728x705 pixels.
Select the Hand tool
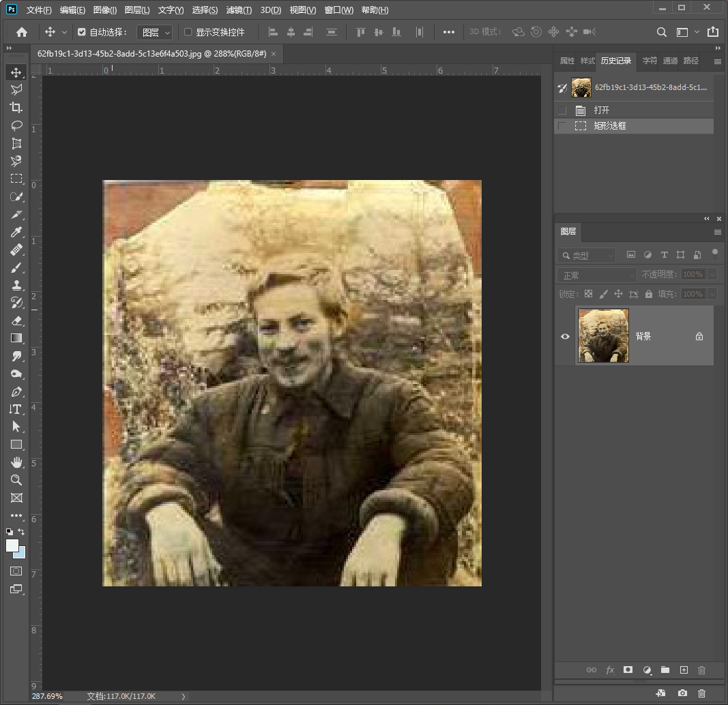coord(16,462)
